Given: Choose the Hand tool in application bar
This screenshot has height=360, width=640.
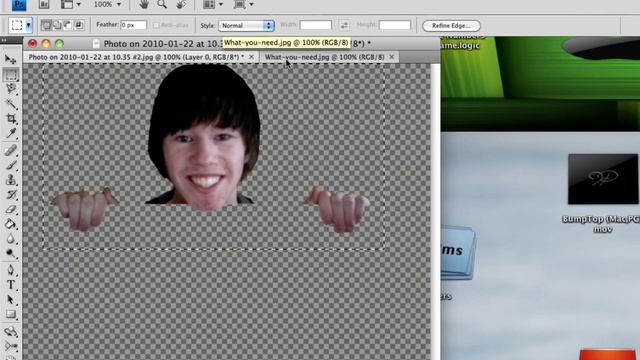Looking at the screenshot, I should [144, 4].
